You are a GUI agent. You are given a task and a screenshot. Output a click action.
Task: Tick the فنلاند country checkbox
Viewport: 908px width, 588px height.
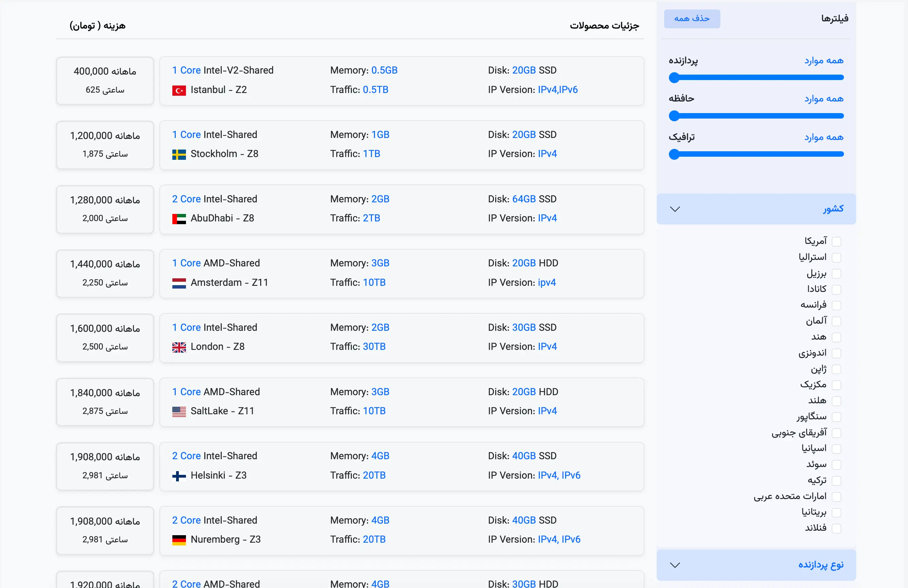click(x=836, y=528)
